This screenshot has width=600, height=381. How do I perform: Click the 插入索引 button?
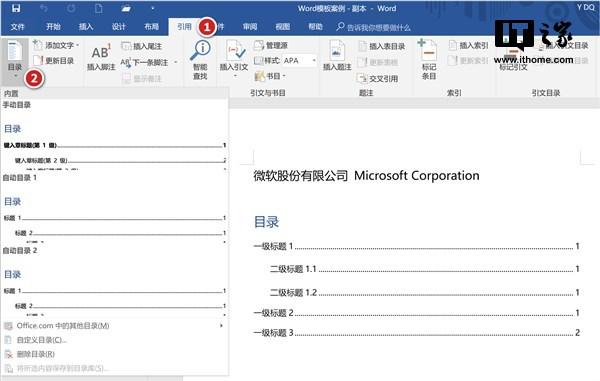[x=469, y=46]
